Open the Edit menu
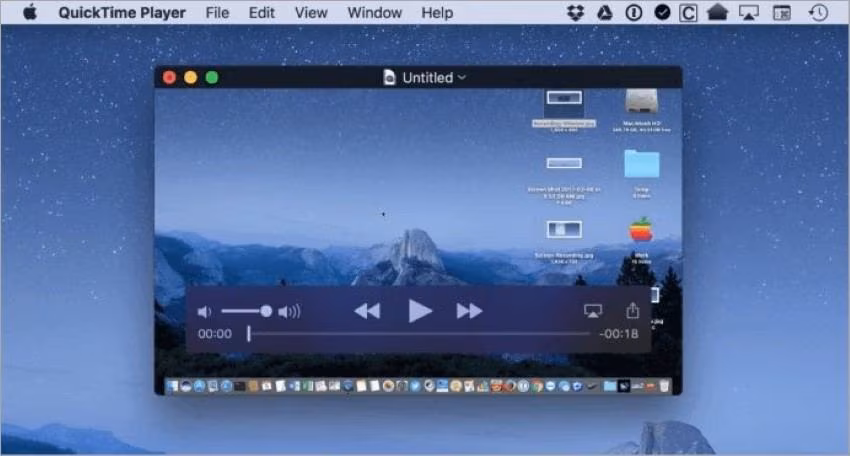 [261, 12]
